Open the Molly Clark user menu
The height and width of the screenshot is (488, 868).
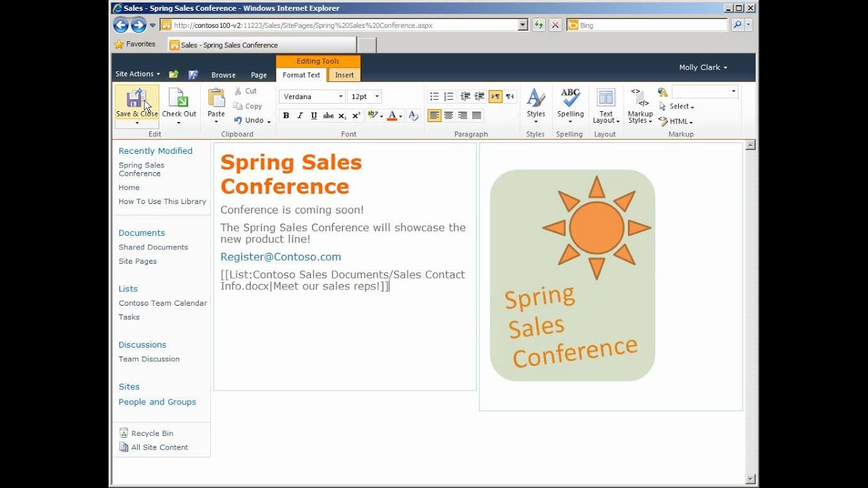click(x=703, y=67)
